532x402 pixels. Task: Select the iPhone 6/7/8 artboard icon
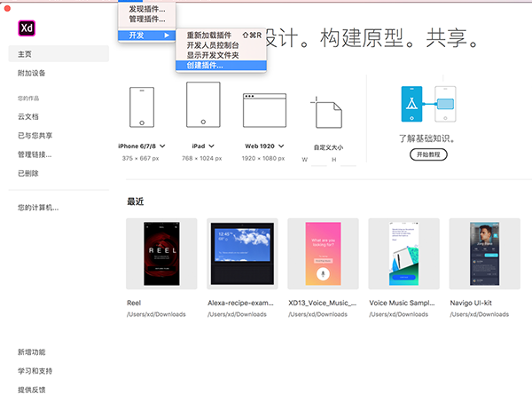[x=143, y=107]
